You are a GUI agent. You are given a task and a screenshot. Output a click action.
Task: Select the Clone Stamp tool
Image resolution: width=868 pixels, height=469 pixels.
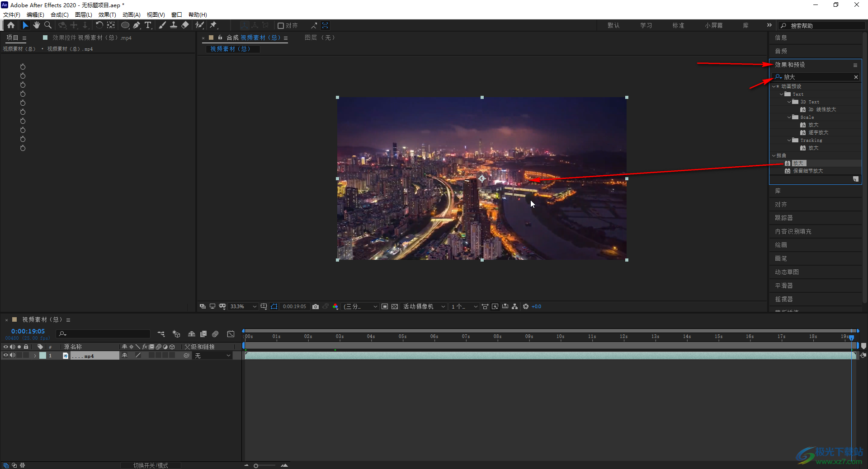[x=174, y=25]
